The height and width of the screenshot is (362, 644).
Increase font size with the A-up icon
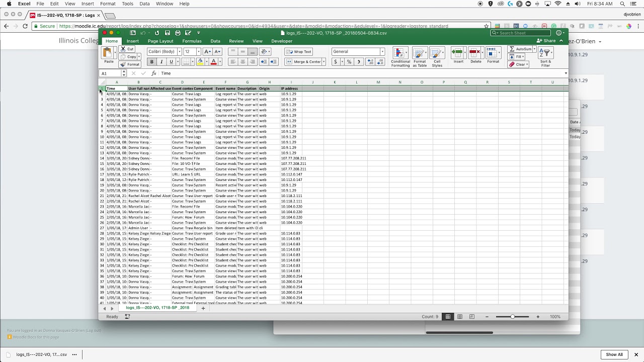[208, 52]
